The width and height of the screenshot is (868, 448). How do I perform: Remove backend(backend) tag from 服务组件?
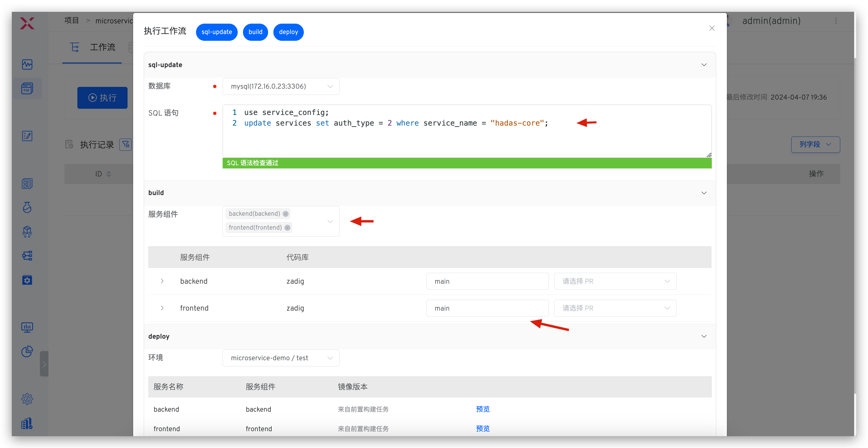point(285,214)
